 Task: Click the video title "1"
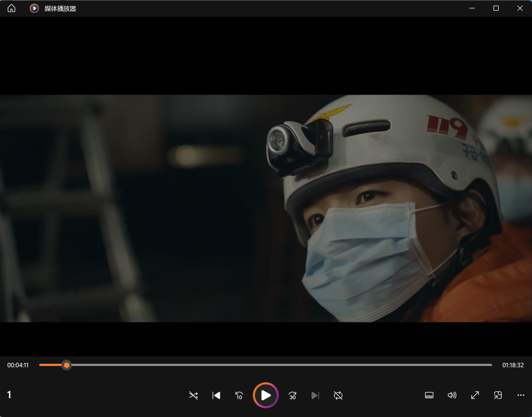9,395
